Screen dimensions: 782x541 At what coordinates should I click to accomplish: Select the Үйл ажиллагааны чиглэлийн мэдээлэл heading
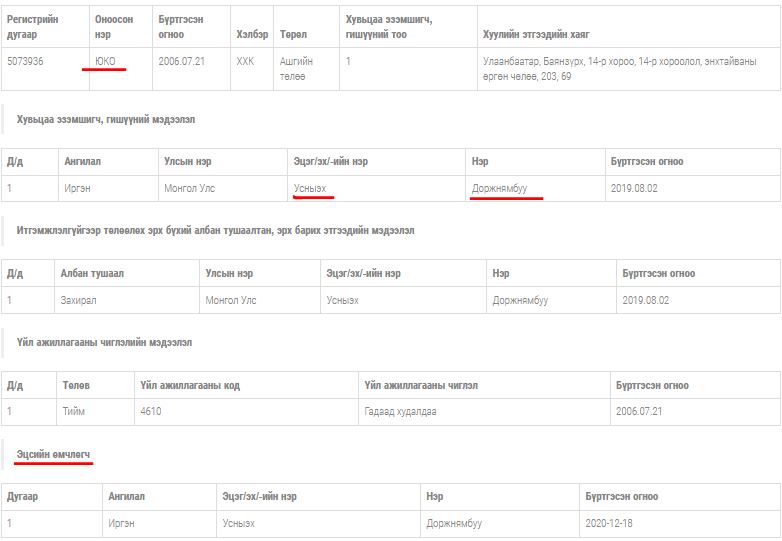104,342
